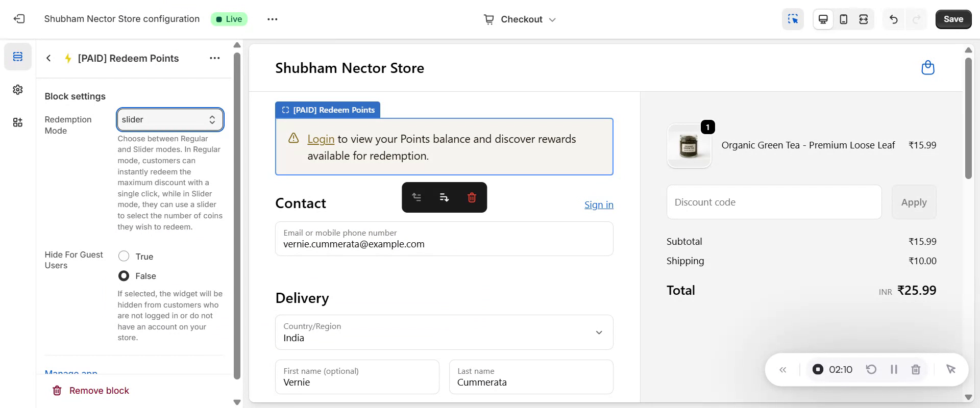The image size is (980, 408).
Task: Select False for Hide For Guest Users
Action: coord(124,276)
